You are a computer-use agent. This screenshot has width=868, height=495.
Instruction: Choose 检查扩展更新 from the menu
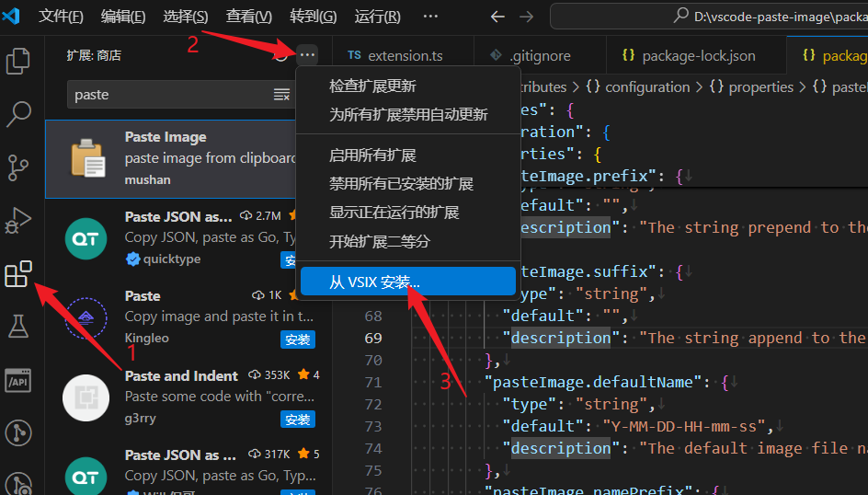(372, 86)
